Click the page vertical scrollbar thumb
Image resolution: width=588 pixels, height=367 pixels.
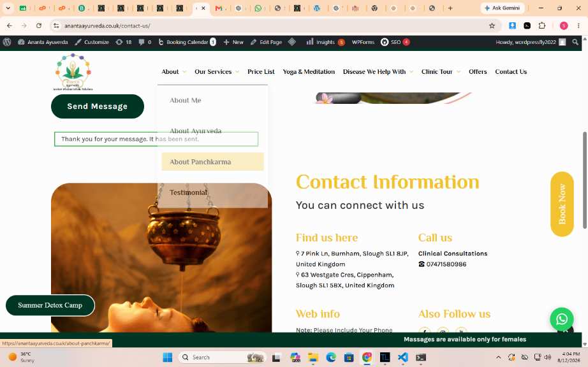(x=584, y=180)
